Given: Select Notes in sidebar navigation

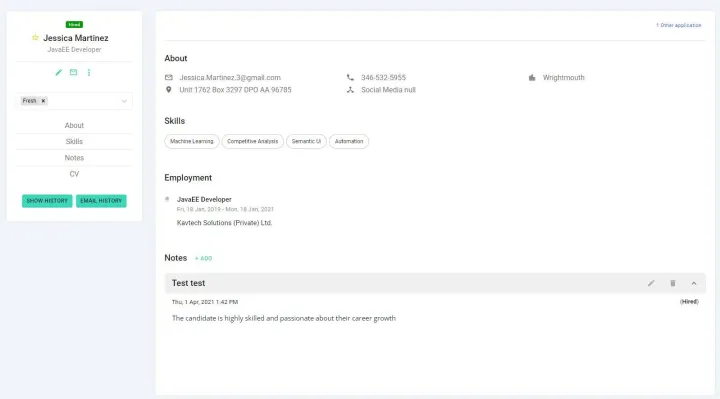Looking at the screenshot, I should click(74, 158).
